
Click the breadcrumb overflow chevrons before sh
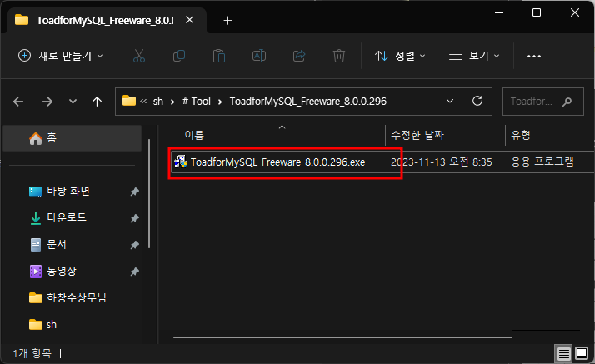143,102
